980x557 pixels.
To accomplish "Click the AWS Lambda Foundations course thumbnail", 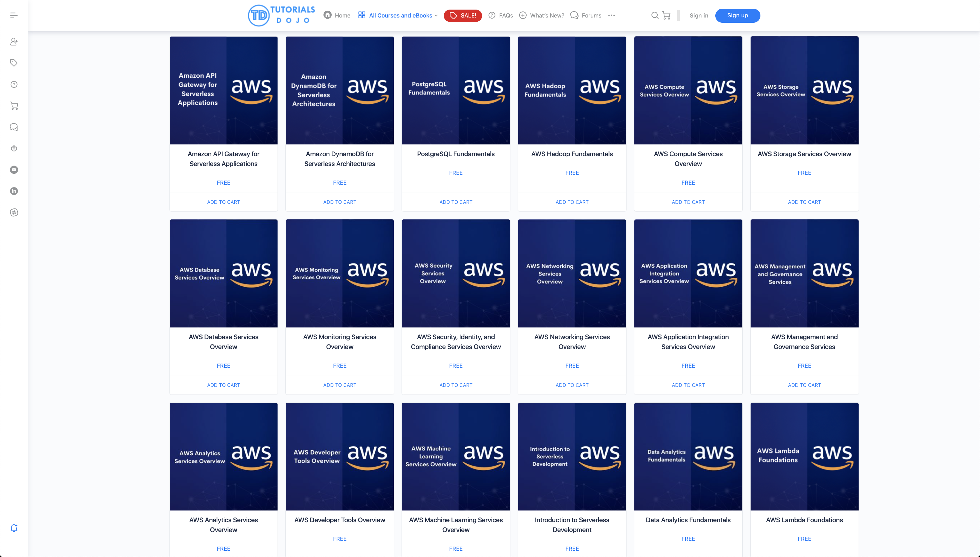I will (x=804, y=456).
